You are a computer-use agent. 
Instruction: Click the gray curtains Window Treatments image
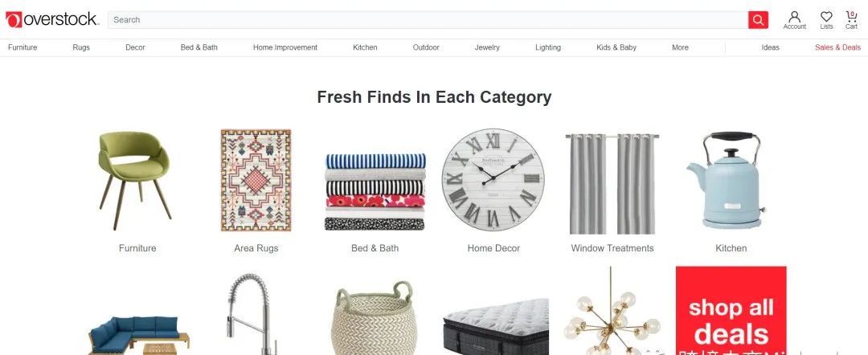[x=612, y=184]
